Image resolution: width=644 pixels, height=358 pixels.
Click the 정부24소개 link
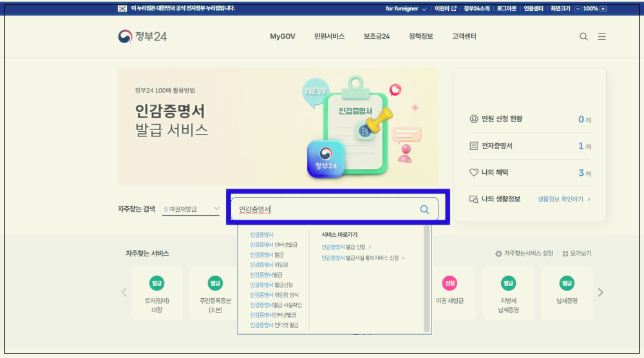[477, 8]
